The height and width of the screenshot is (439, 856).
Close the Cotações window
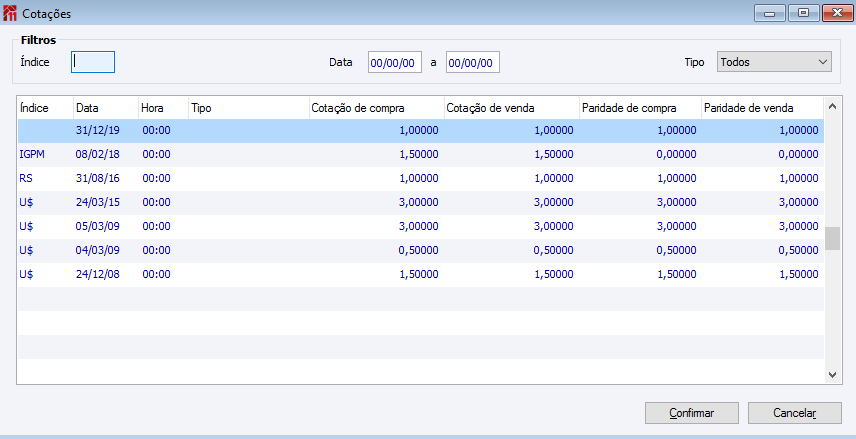click(x=837, y=13)
